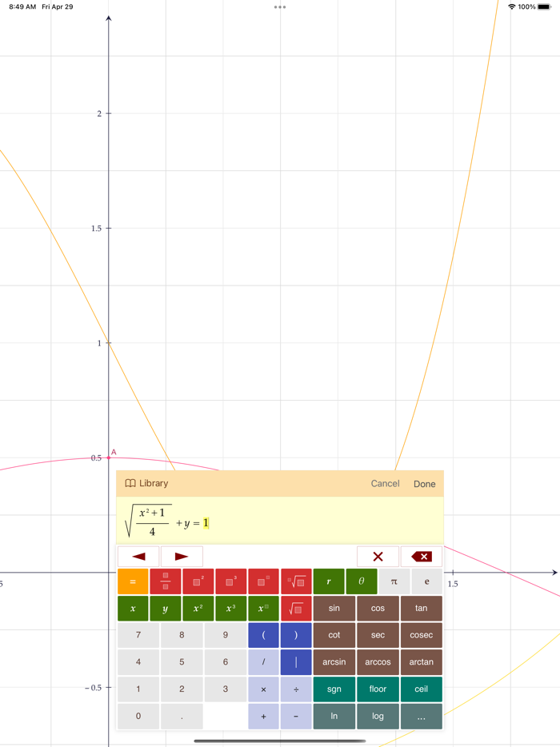Insert the absolute value bar

(296, 662)
